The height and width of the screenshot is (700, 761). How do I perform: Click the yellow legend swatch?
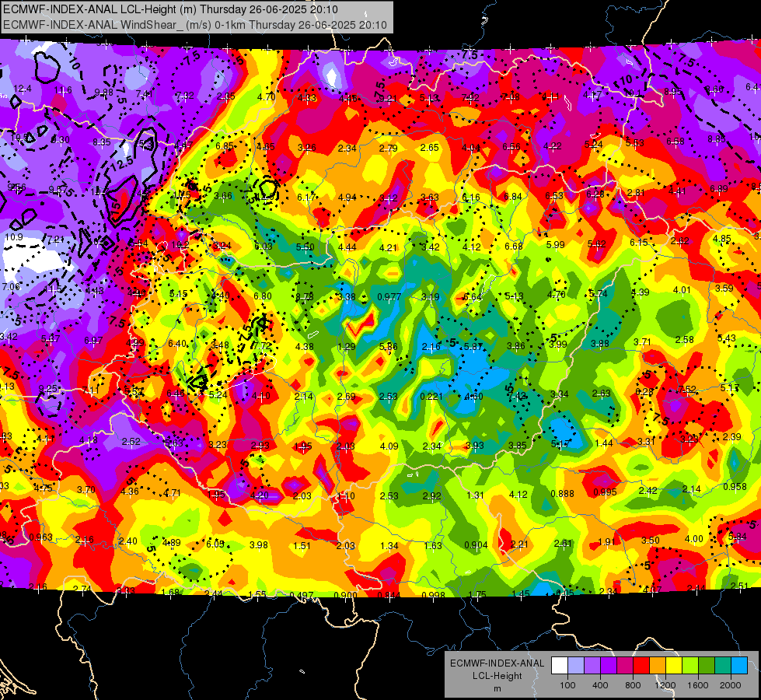click(674, 666)
